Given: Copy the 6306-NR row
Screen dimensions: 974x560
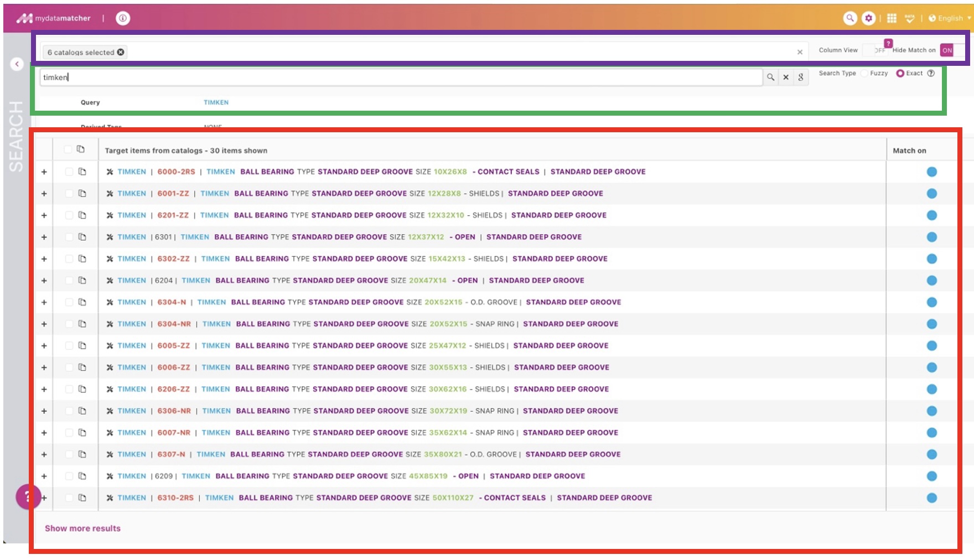Looking at the screenshot, I should (x=82, y=411).
